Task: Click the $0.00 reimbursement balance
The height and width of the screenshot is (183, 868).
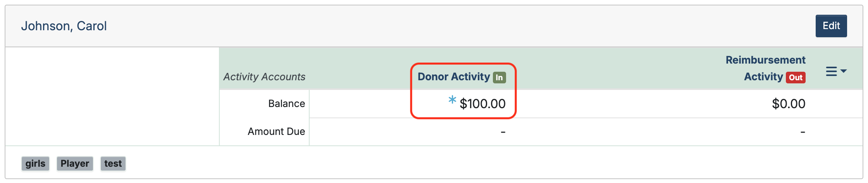Action: [x=789, y=104]
